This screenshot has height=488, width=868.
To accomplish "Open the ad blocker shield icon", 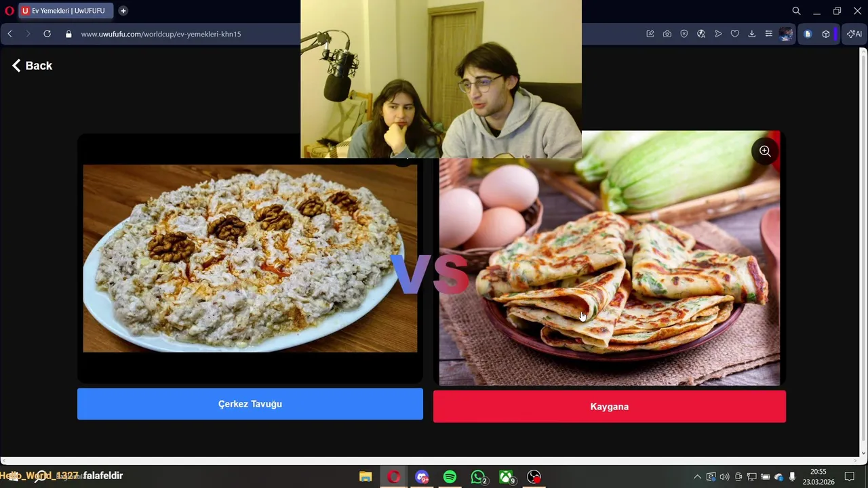I will click(x=684, y=34).
